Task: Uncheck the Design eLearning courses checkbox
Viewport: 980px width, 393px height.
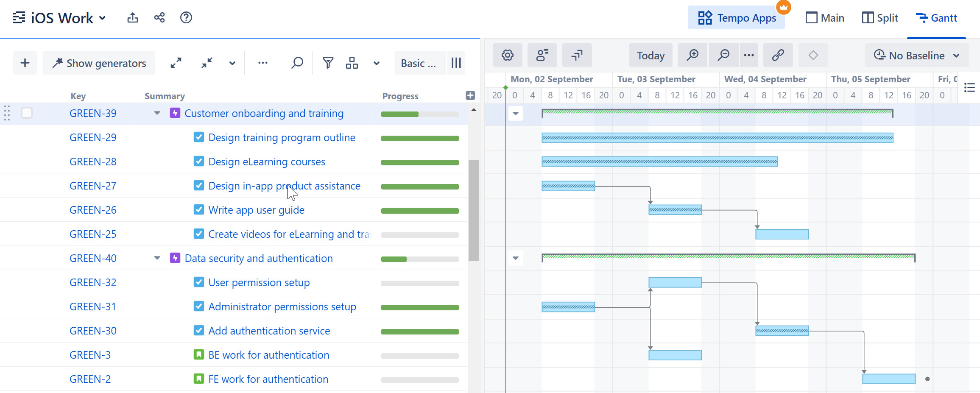Action: [x=198, y=161]
